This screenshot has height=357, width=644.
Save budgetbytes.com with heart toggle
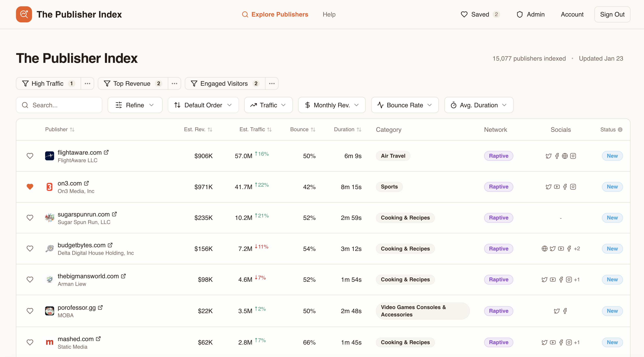pyautogui.click(x=30, y=249)
